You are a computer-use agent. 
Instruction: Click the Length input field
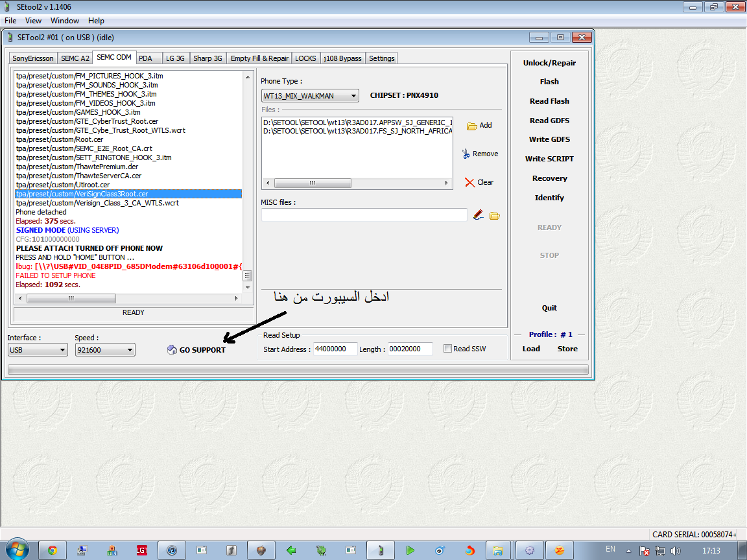410,349
